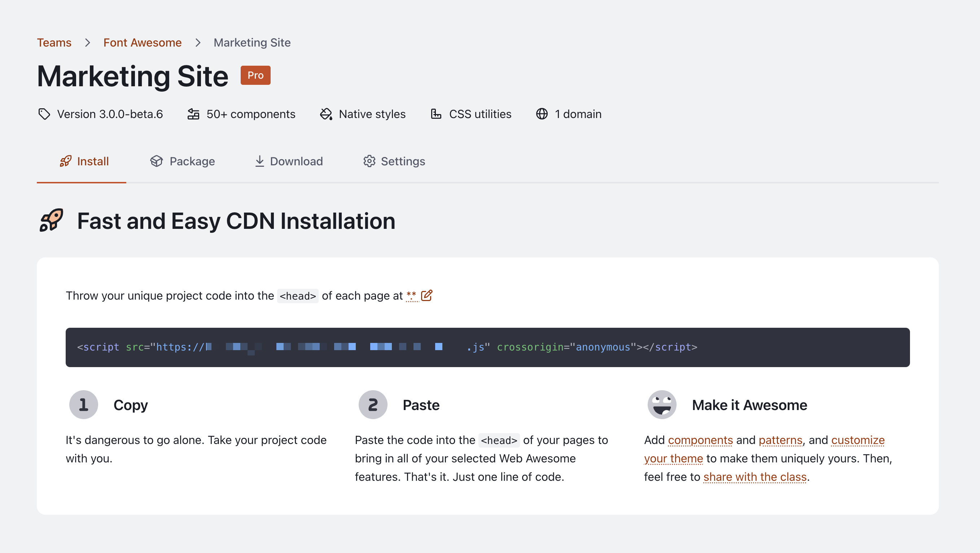Click the step 1 number icon

[x=84, y=405]
